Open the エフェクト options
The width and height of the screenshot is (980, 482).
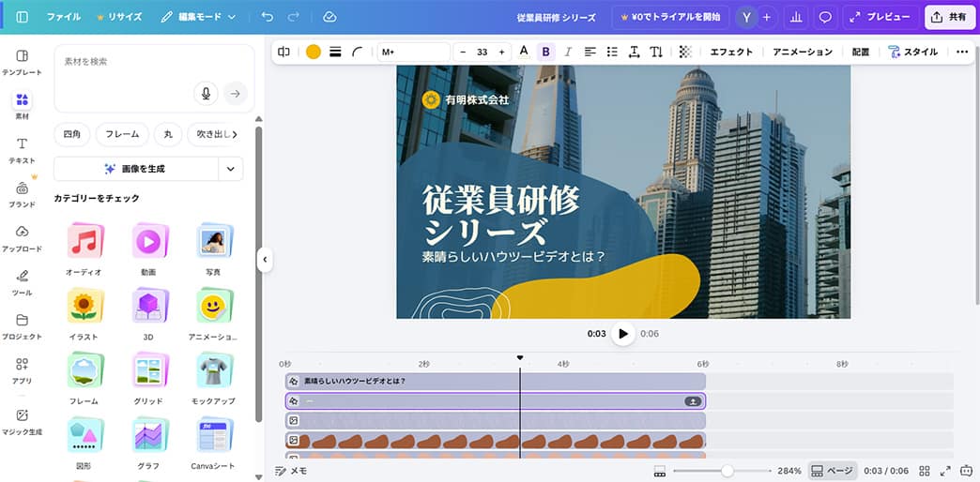coord(731,52)
